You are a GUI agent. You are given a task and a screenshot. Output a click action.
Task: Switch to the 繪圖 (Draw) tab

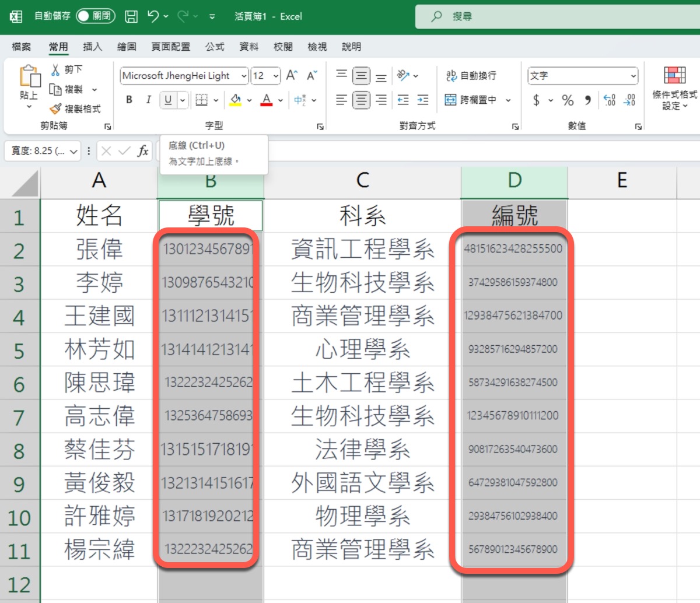tap(127, 47)
